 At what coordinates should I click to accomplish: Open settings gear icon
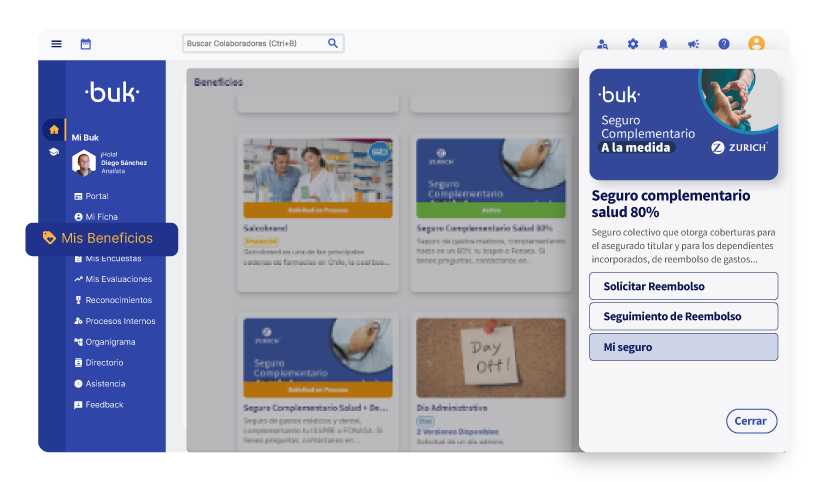633,44
